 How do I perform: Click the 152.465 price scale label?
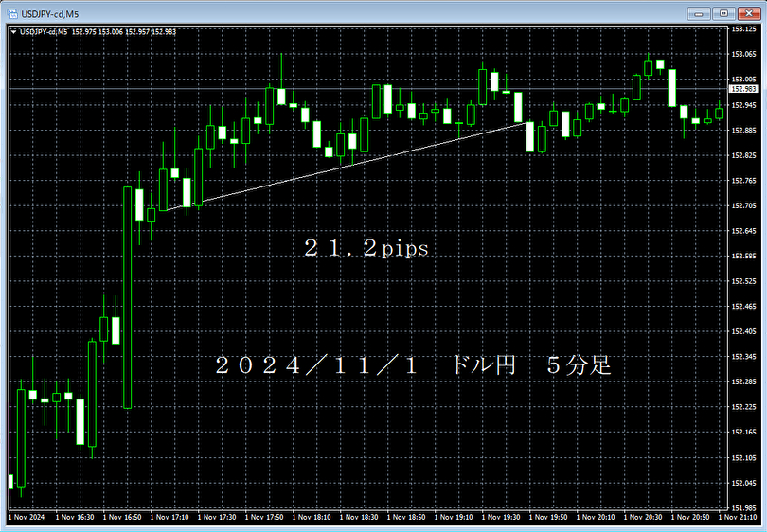(743, 307)
